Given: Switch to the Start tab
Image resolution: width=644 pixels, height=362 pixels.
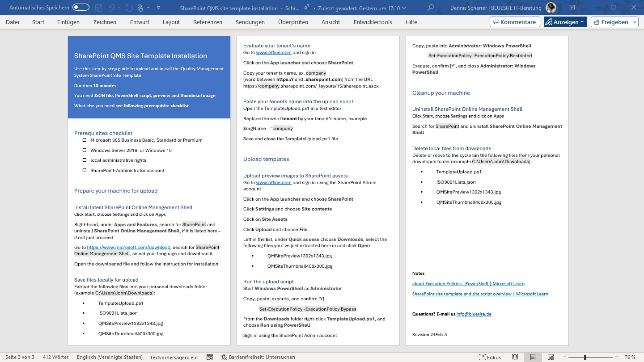Looking at the screenshot, I should (x=38, y=22).
